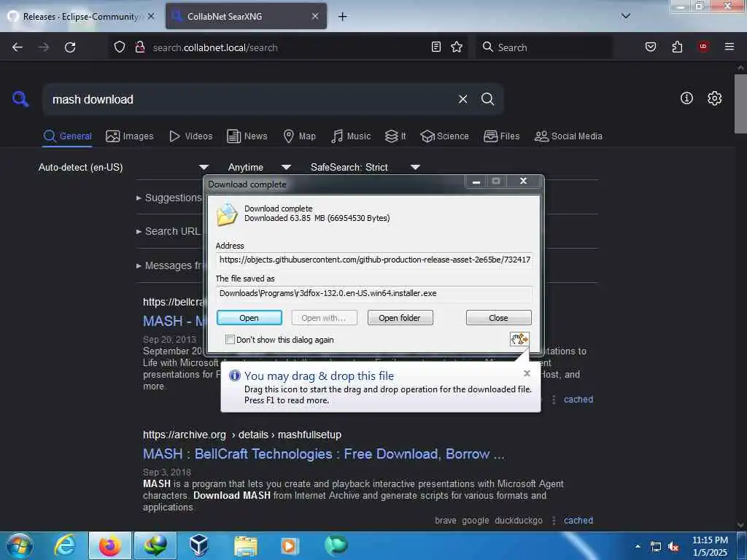Open the list all tabs chevron

pos(626,16)
